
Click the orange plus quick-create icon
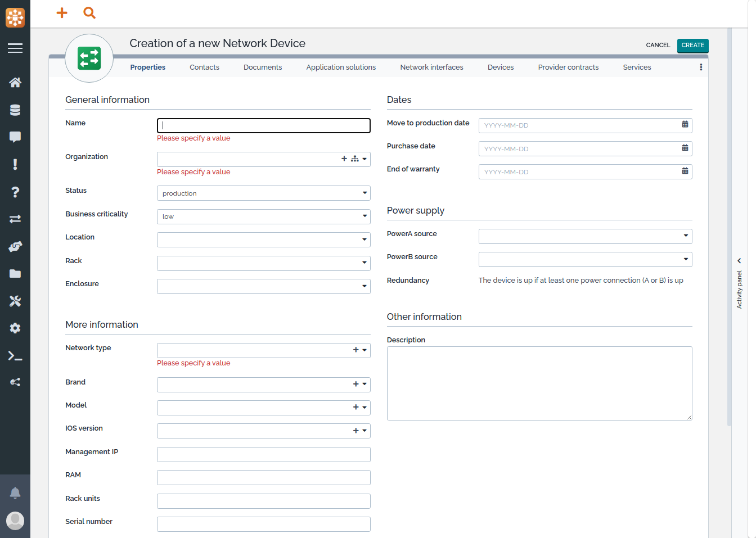click(62, 13)
